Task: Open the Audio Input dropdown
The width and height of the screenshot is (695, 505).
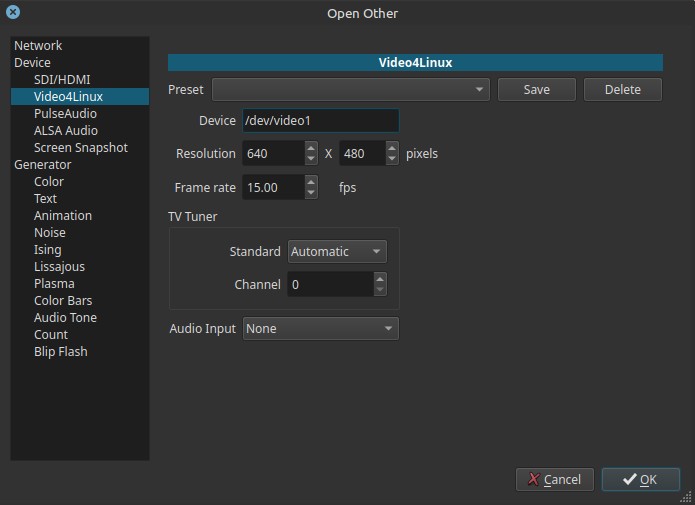Action: coord(320,329)
